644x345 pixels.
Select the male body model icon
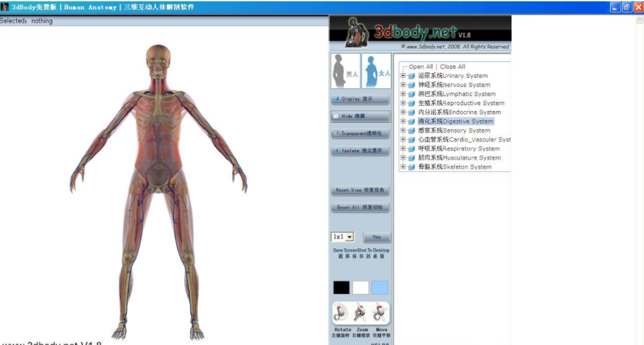click(x=345, y=71)
